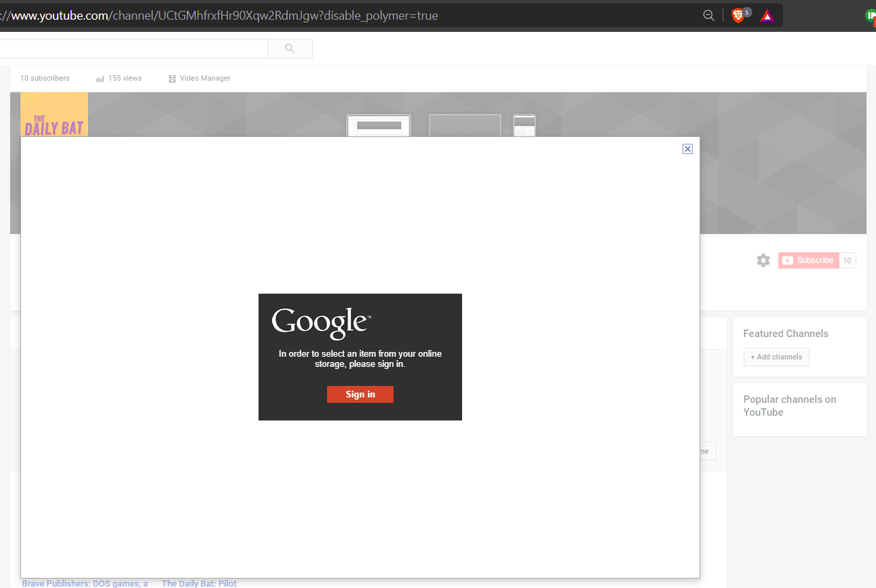Select the desktop banner preview icon

[x=379, y=126]
